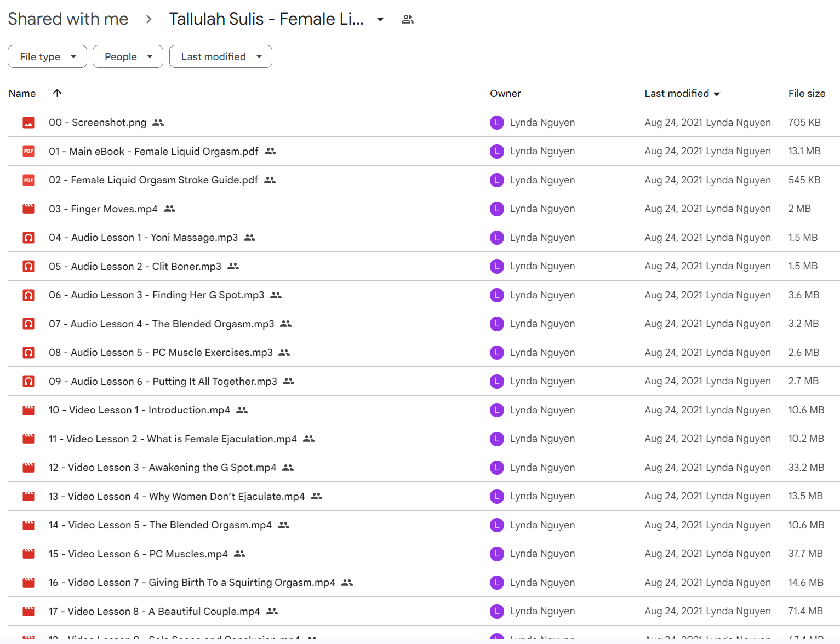This screenshot has height=644, width=840.
Task: Click audio icon for 08 - Audio Lesson 5
Action: 28,353
